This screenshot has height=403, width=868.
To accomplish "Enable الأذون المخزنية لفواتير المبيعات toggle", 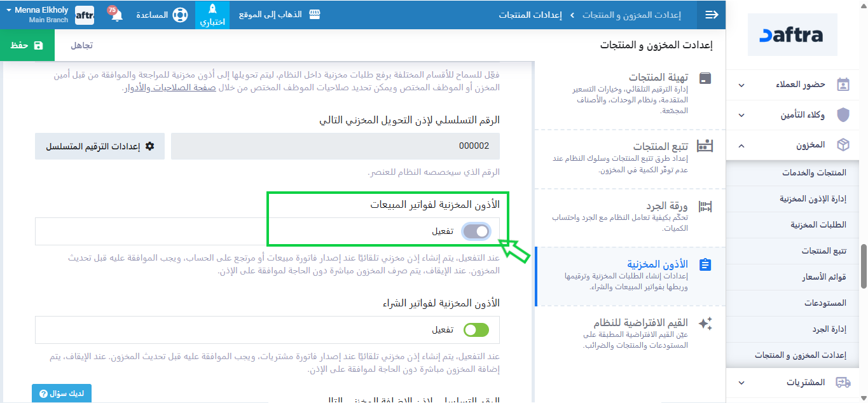I will [x=476, y=231].
